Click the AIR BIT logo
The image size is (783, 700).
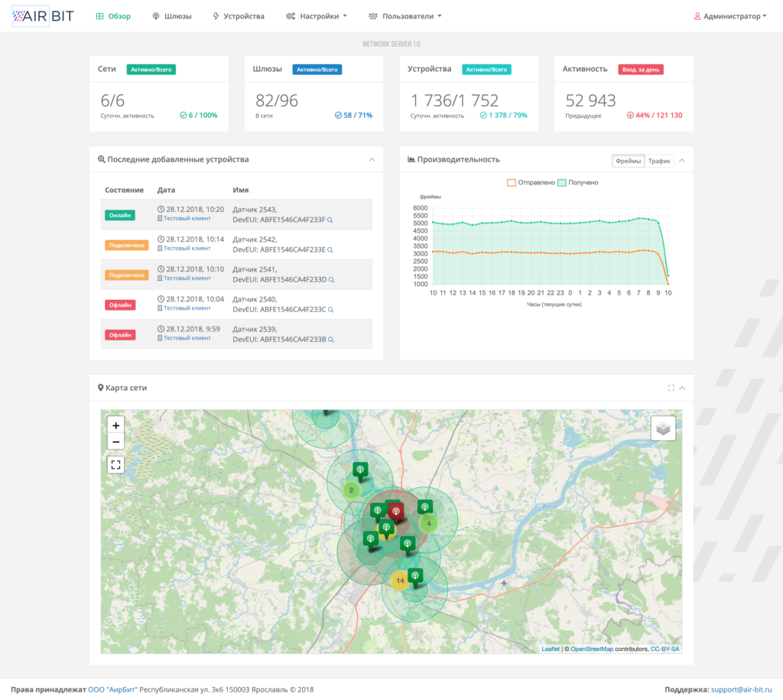pyautogui.click(x=43, y=16)
